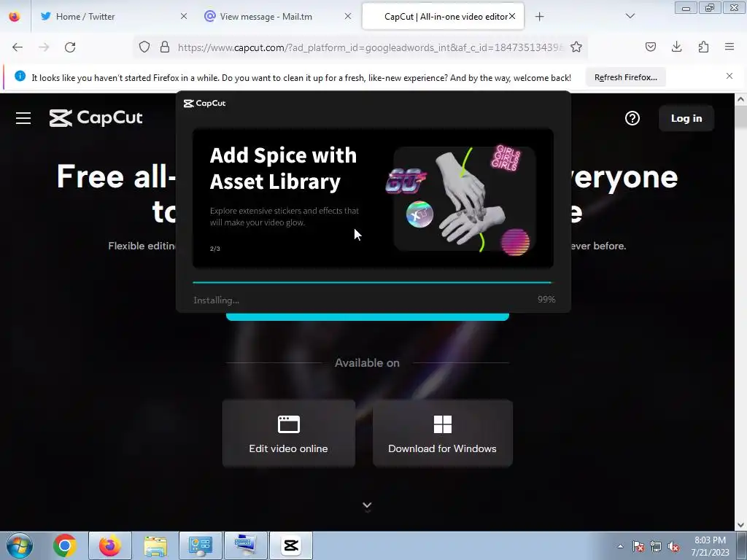This screenshot has width=747, height=560.
Task: Open Google Chrome from the taskbar
Action: coord(65,545)
